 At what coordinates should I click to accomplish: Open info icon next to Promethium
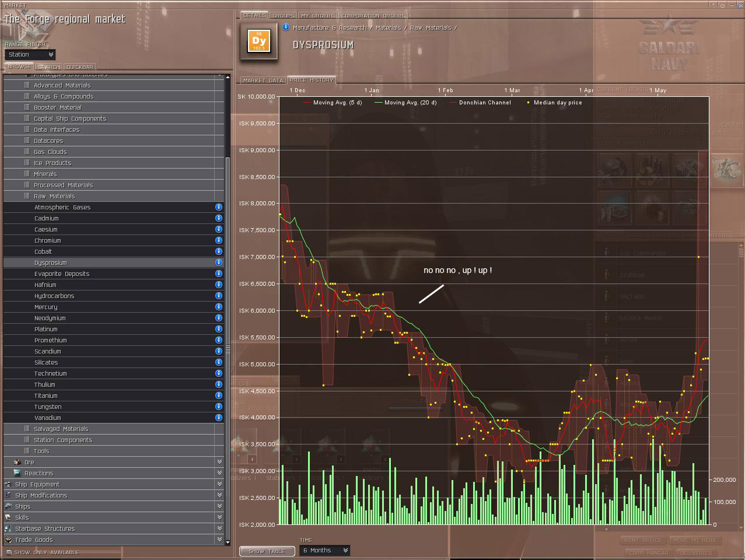pyautogui.click(x=219, y=340)
